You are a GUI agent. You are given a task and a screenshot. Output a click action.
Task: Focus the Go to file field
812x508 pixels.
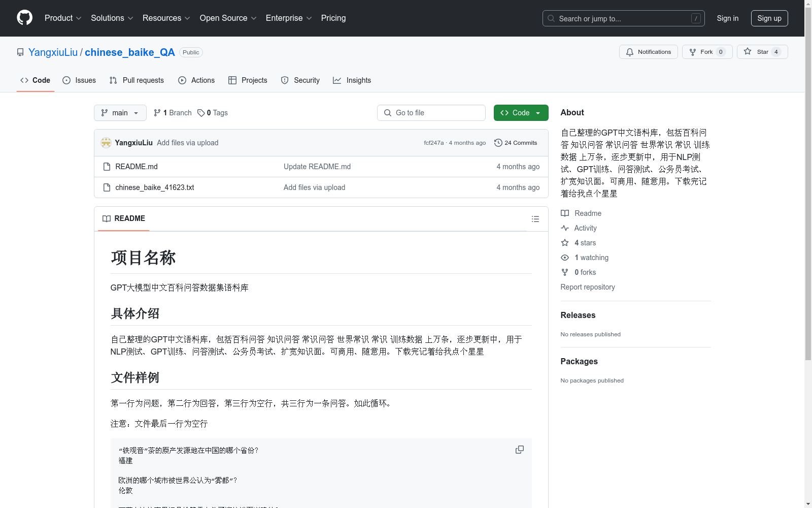(x=431, y=113)
